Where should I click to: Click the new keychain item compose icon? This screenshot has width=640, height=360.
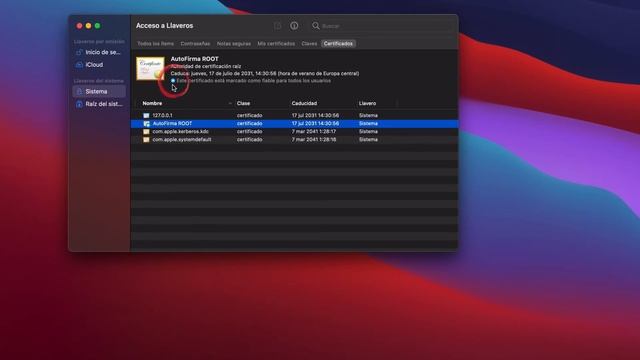tap(278, 26)
